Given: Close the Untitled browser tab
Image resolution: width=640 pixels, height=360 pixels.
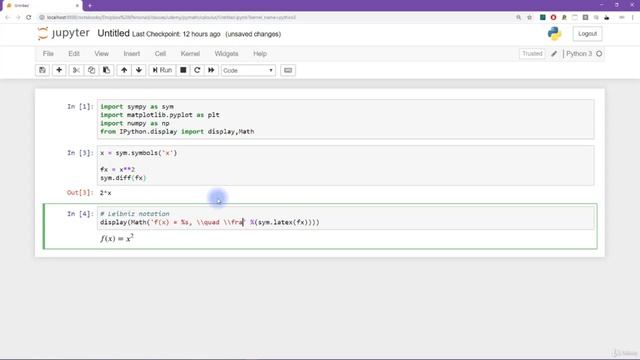Looking at the screenshot, I should point(77,6).
